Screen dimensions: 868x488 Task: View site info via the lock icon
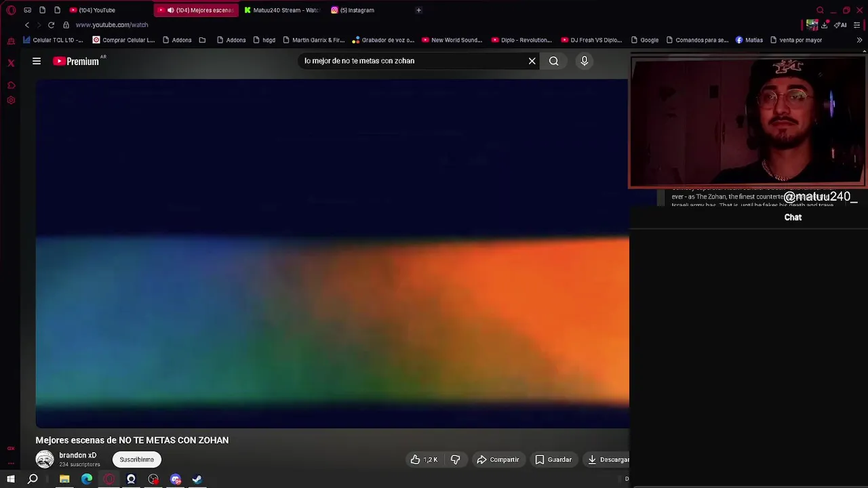(66, 25)
